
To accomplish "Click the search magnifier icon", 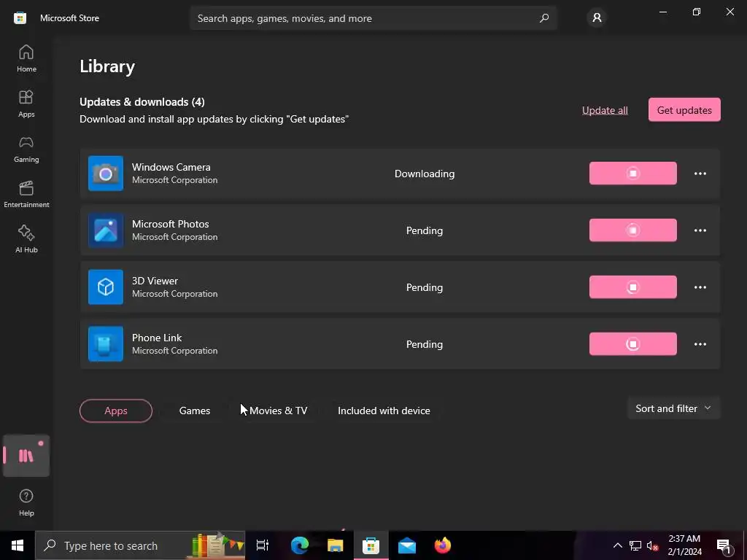I will coord(544,18).
